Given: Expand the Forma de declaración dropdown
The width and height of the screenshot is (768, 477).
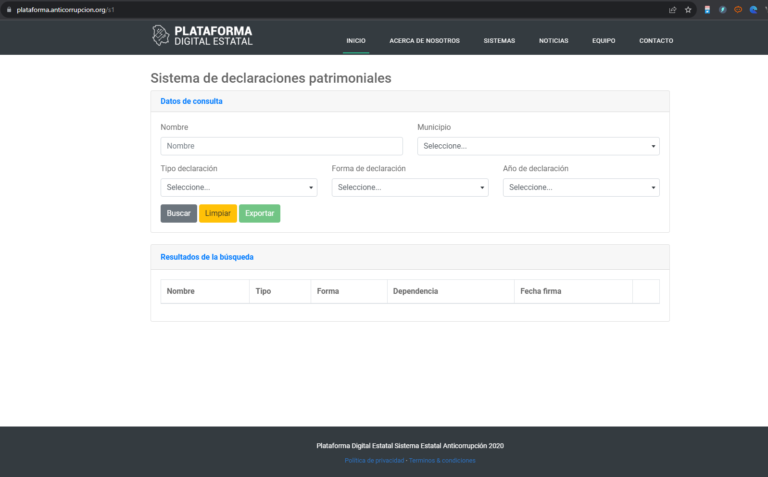Looking at the screenshot, I should pos(410,187).
